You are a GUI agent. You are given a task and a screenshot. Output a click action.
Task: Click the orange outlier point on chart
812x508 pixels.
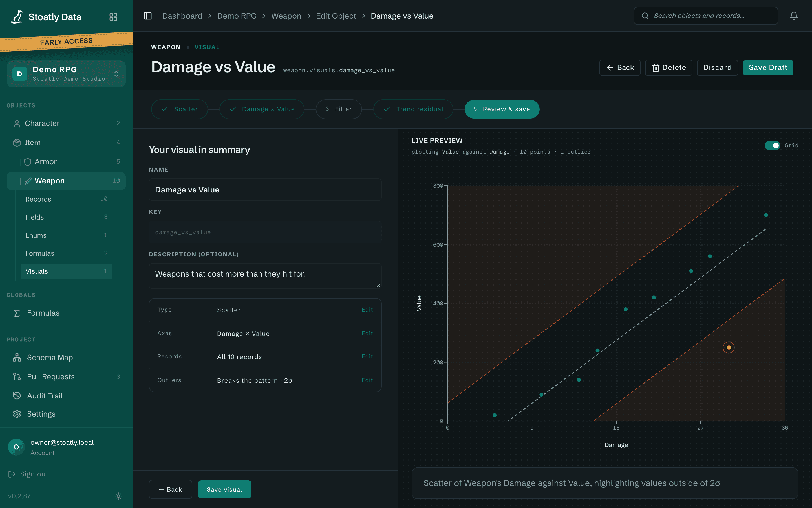coord(729,347)
